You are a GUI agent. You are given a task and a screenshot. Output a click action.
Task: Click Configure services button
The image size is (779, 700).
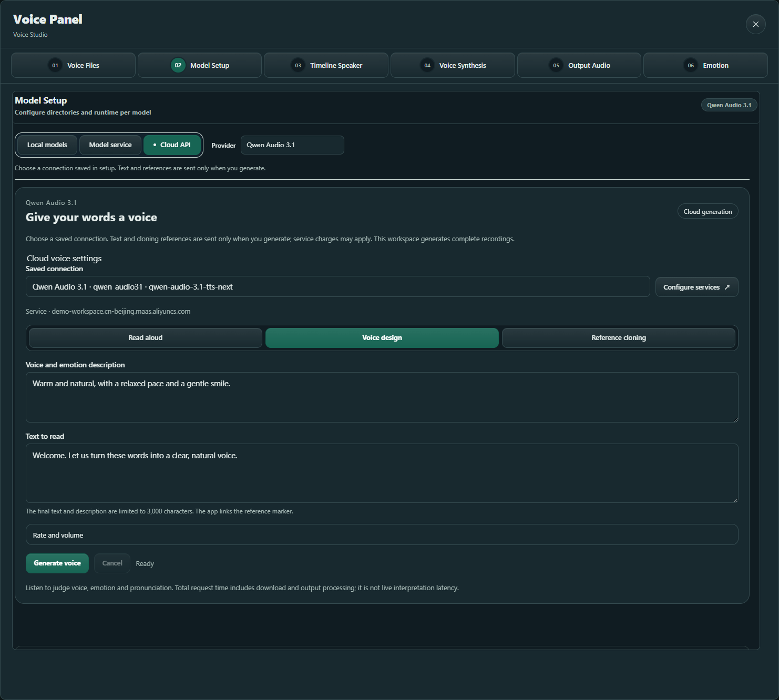click(x=696, y=287)
